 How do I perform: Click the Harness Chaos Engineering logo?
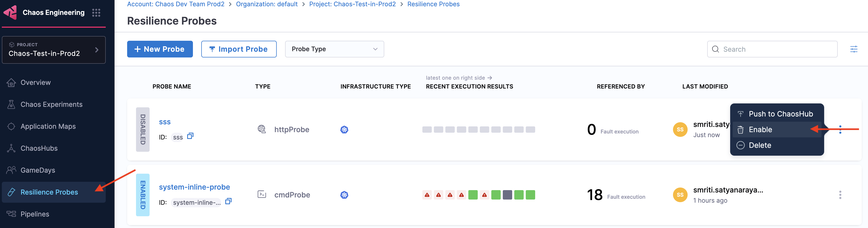click(x=10, y=13)
